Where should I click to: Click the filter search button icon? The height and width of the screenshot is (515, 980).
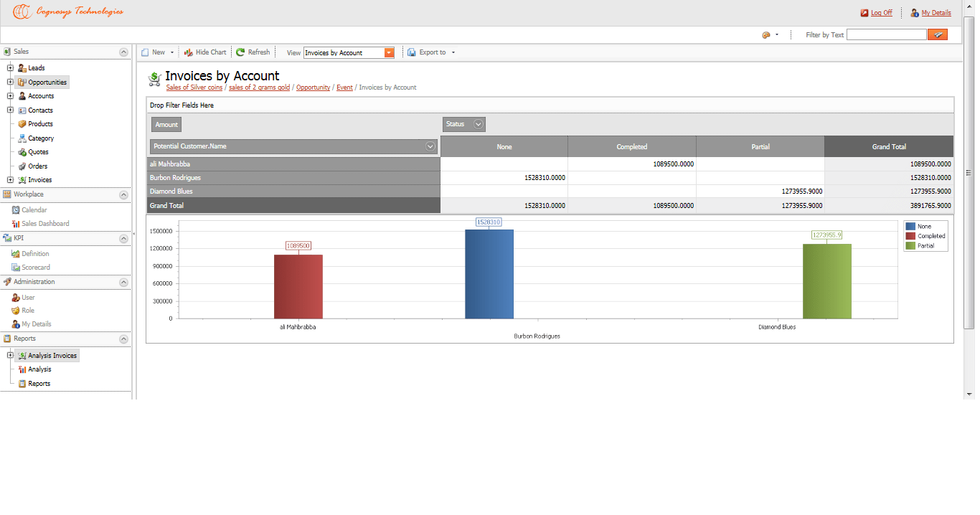click(x=938, y=34)
